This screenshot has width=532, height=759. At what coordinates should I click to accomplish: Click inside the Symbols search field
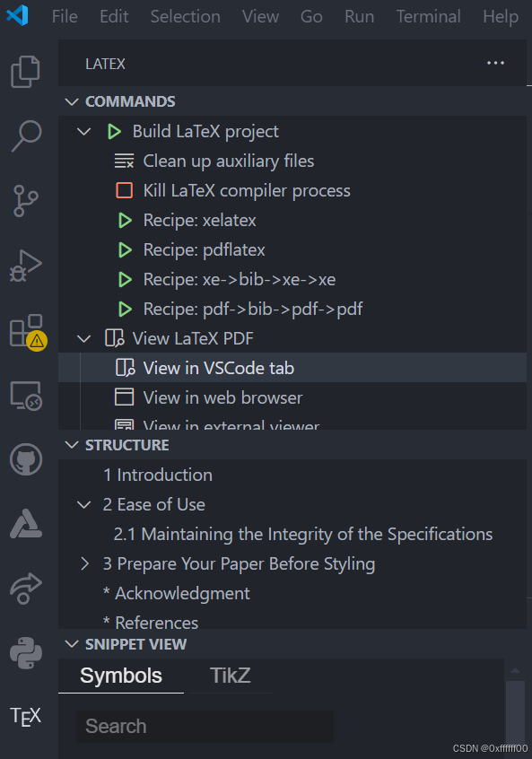coord(205,726)
